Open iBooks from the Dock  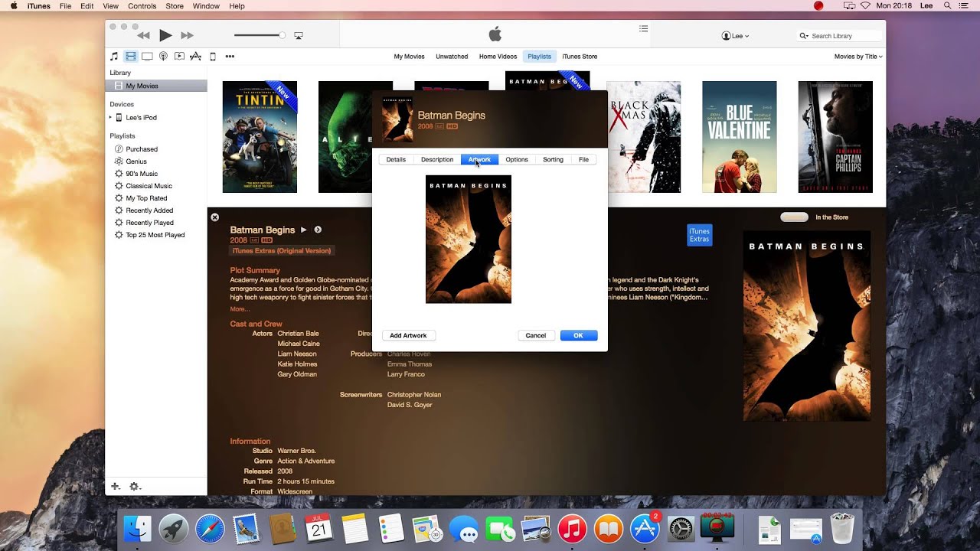click(609, 529)
